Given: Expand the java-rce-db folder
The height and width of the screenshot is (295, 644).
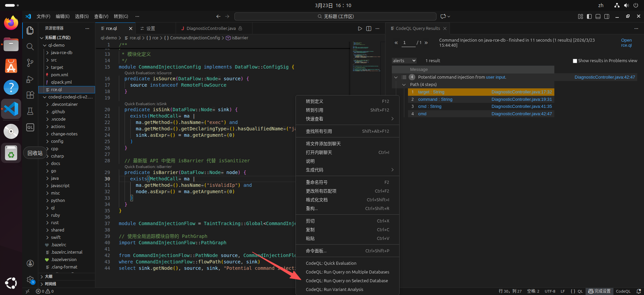Looking at the screenshot, I should (61, 53).
